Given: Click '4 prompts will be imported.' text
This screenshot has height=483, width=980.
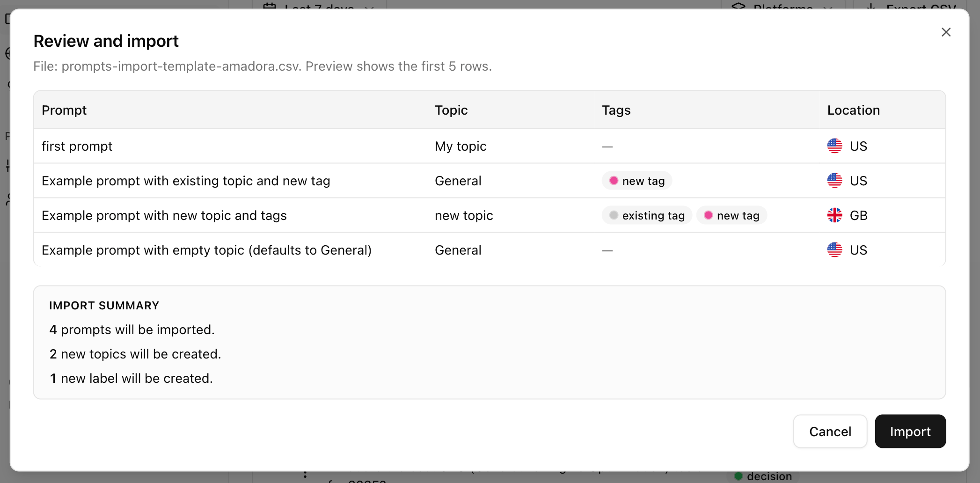Looking at the screenshot, I should [x=132, y=329].
